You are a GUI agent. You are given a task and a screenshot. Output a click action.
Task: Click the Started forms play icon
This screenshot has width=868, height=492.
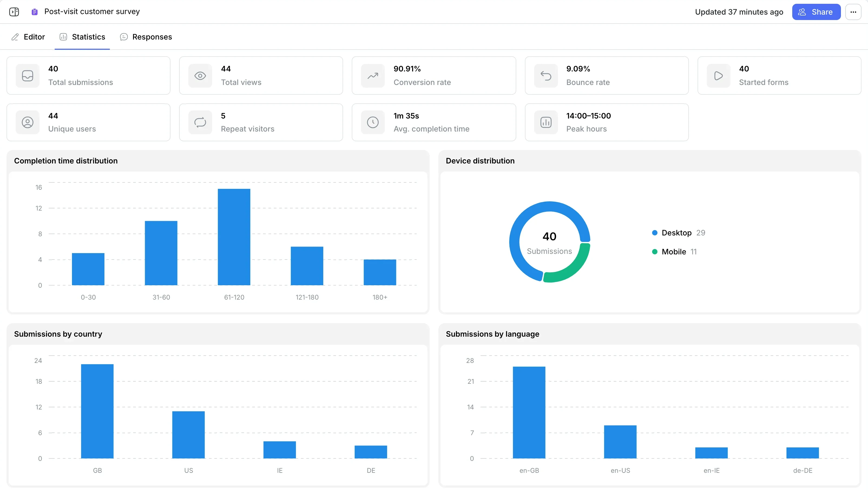[718, 76]
